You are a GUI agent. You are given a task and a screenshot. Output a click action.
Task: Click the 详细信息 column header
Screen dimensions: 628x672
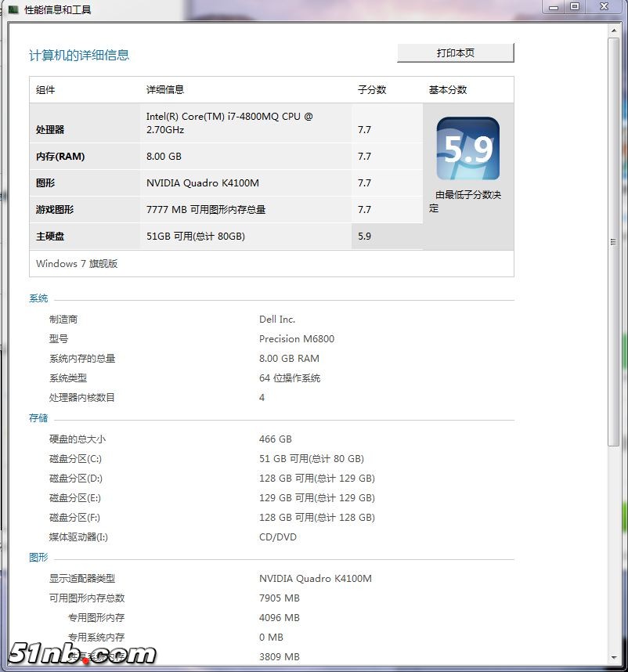coord(165,90)
